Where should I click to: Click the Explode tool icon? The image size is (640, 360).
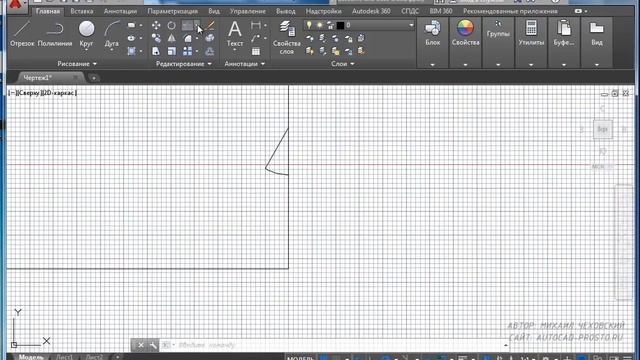pyautogui.click(x=210, y=38)
